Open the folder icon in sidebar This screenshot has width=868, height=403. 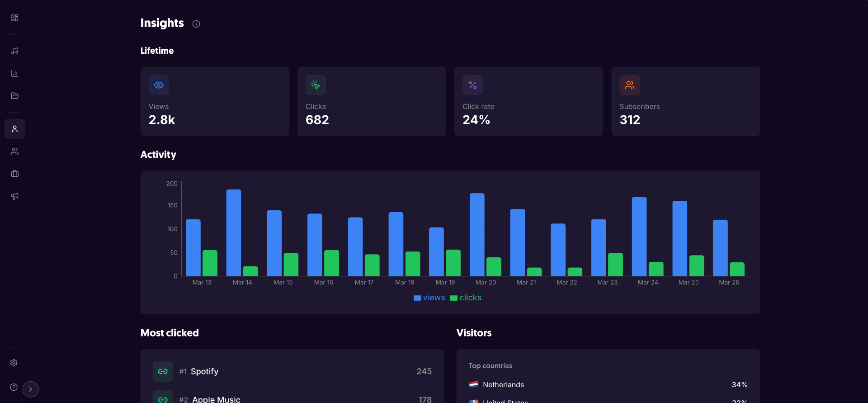tap(14, 95)
